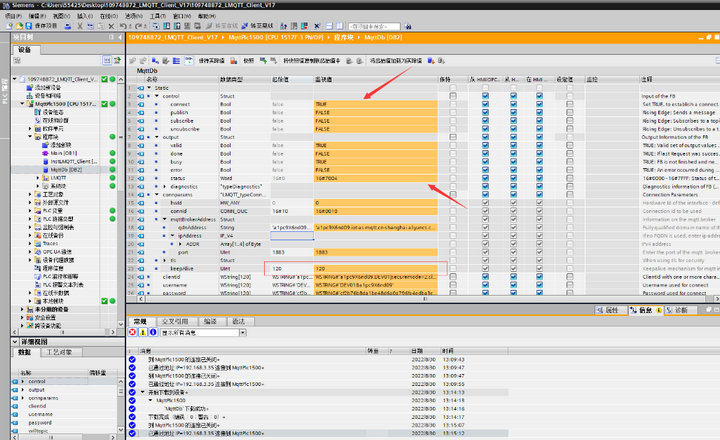
Task: Expand the diagnostics struct row
Action: [163, 186]
